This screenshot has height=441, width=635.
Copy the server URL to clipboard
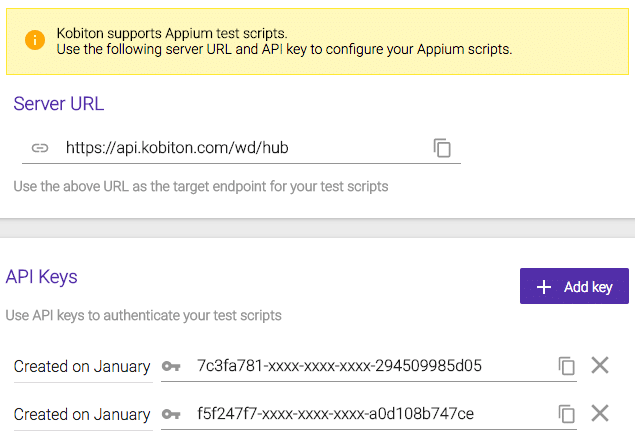click(x=442, y=148)
